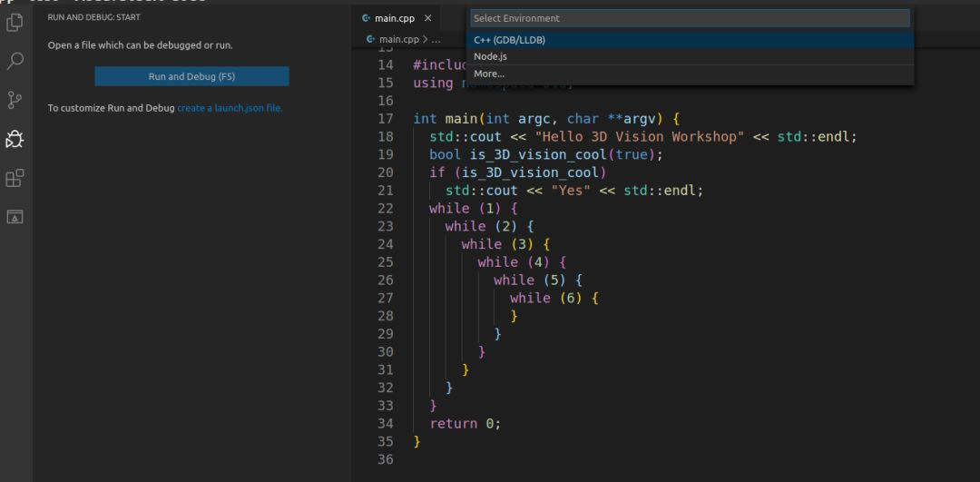This screenshot has width=980, height=482.
Task: Switch to the main.cpp editor tab
Action: [395, 18]
